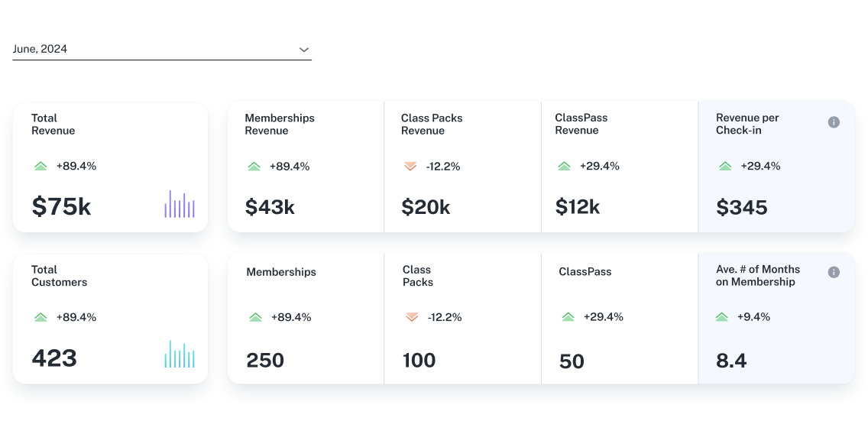Open the Memberships Revenue $43k card
The width and height of the screenshot is (868, 434).
pyautogui.click(x=306, y=167)
